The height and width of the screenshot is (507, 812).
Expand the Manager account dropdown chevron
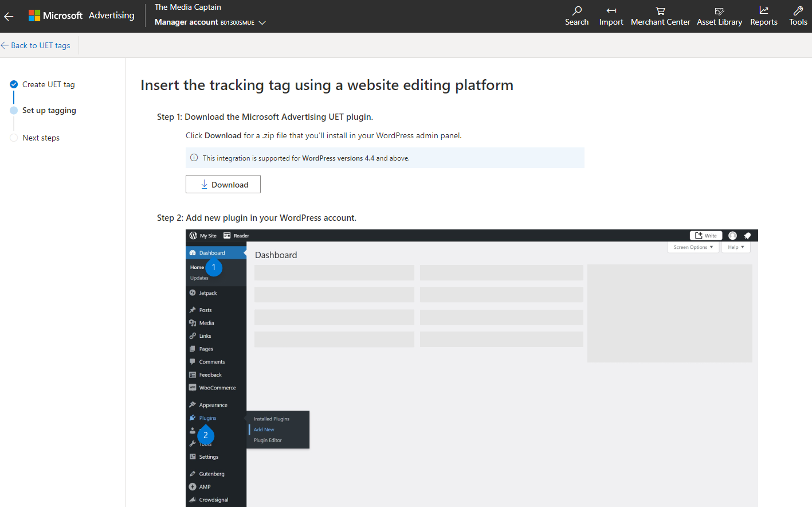(x=262, y=23)
